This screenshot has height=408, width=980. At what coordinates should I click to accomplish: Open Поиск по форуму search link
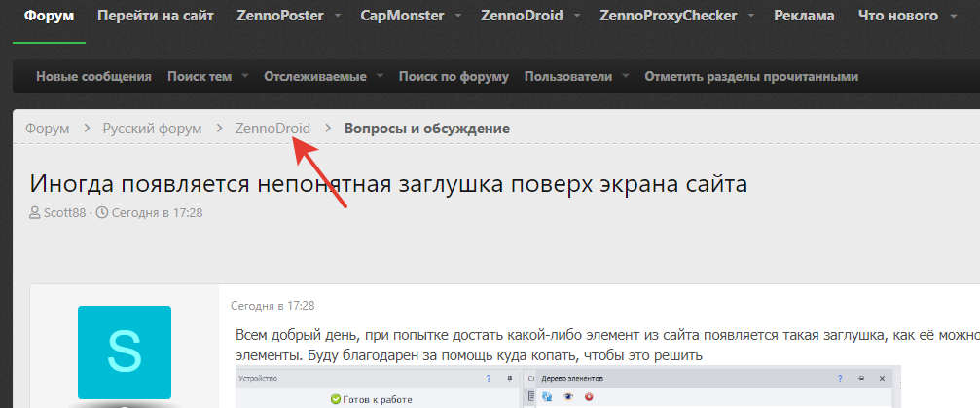click(454, 76)
